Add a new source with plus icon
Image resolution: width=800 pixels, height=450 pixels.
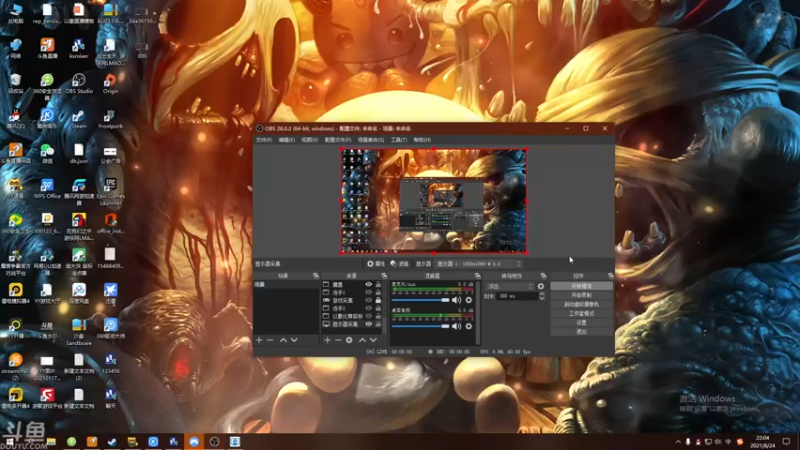point(327,340)
